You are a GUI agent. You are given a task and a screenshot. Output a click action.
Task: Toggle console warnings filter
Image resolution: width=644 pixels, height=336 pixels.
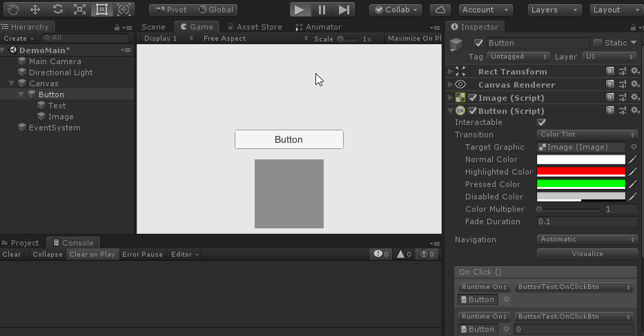click(x=404, y=255)
